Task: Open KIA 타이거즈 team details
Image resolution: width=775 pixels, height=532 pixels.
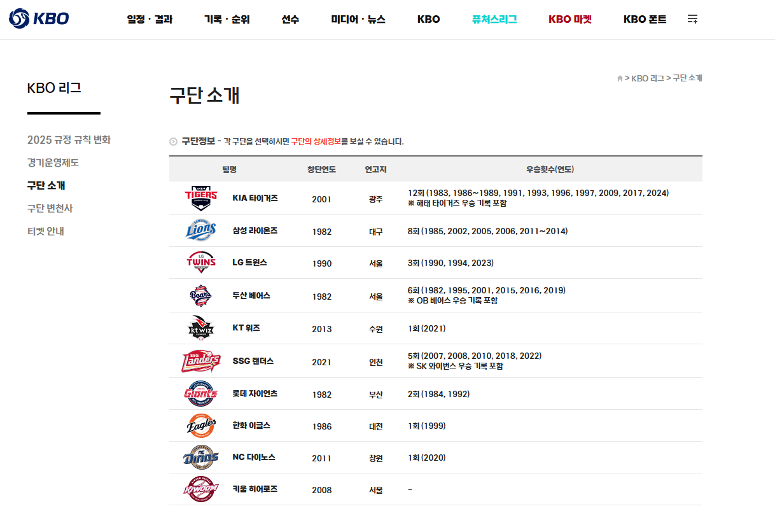Action: click(x=255, y=198)
